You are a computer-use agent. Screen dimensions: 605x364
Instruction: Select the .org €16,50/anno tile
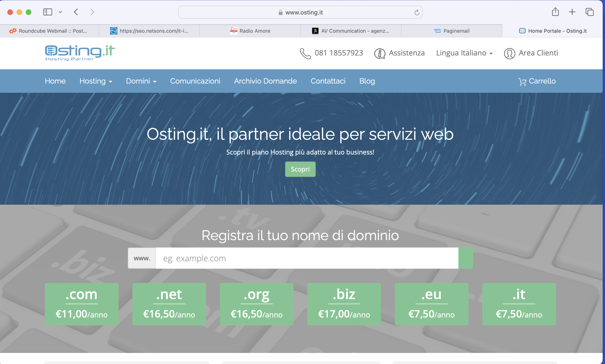point(256,304)
